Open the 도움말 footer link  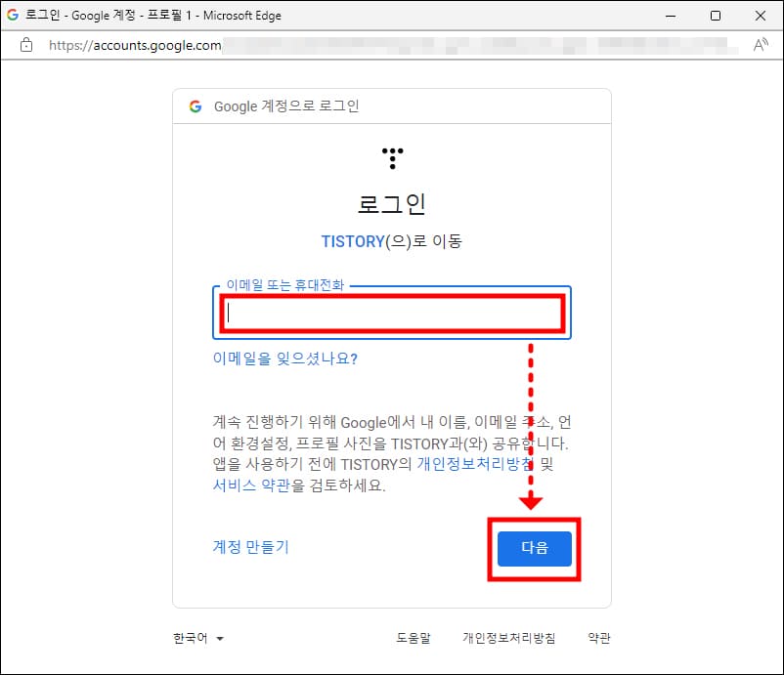[415, 637]
